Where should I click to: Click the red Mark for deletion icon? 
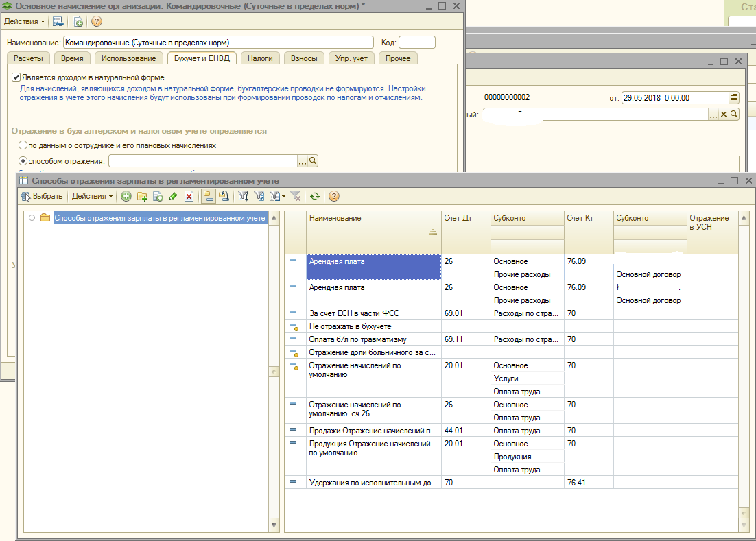(x=189, y=196)
